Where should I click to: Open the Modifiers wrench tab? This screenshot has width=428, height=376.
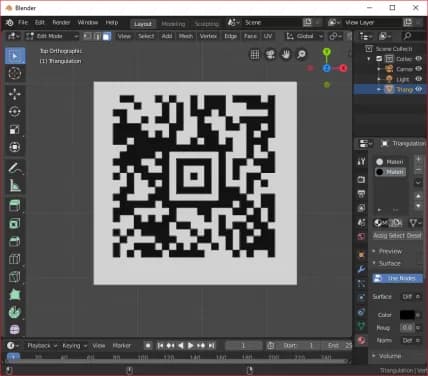[361, 269]
